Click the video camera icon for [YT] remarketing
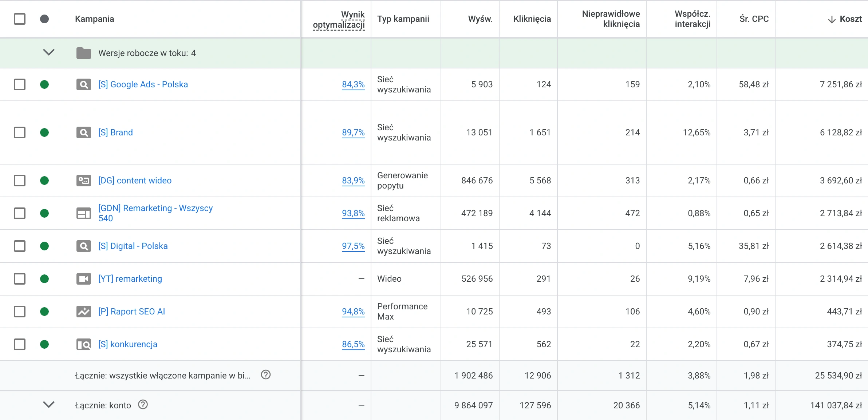This screenshot has height=420, width=868. tap(84, 279)
